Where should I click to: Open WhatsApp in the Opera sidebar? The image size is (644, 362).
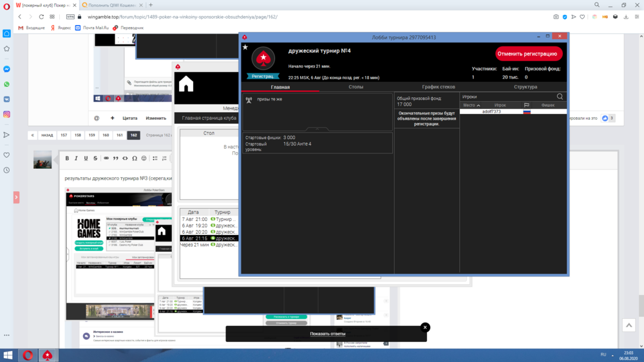click(x=6, y=84)
